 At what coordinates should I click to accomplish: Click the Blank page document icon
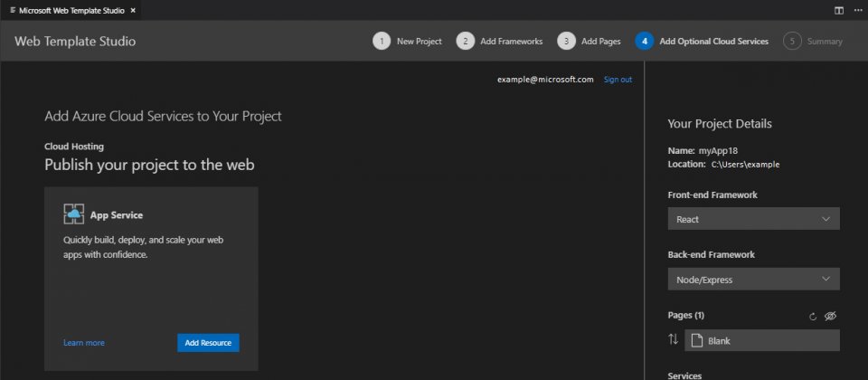click(697, 341)
